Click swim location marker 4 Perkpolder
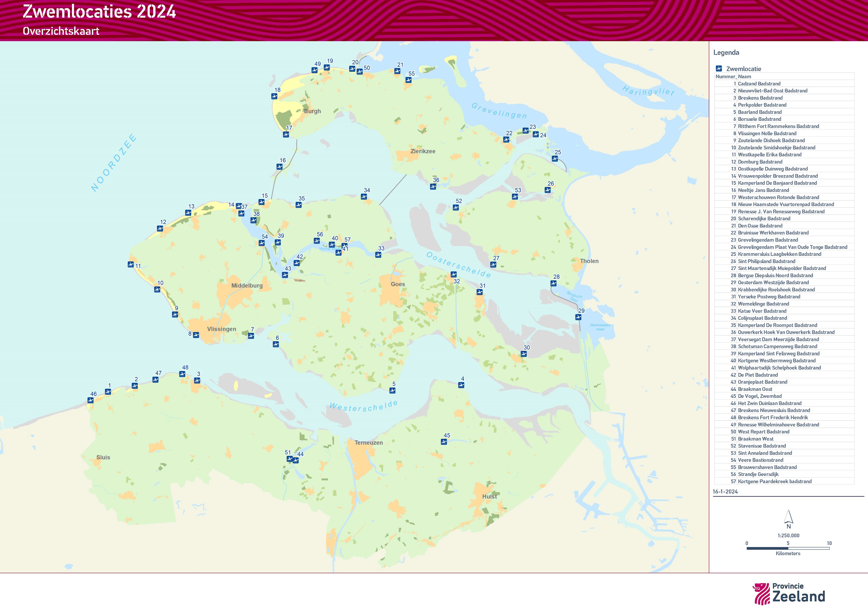Screen dimensions: 868x614 [x=461, y=385]
